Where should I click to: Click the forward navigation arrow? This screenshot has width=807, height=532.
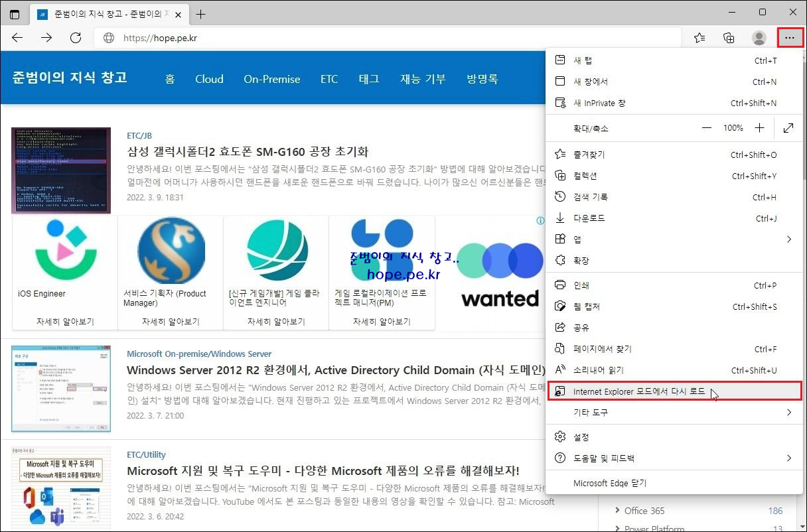[x=46, y=38]
